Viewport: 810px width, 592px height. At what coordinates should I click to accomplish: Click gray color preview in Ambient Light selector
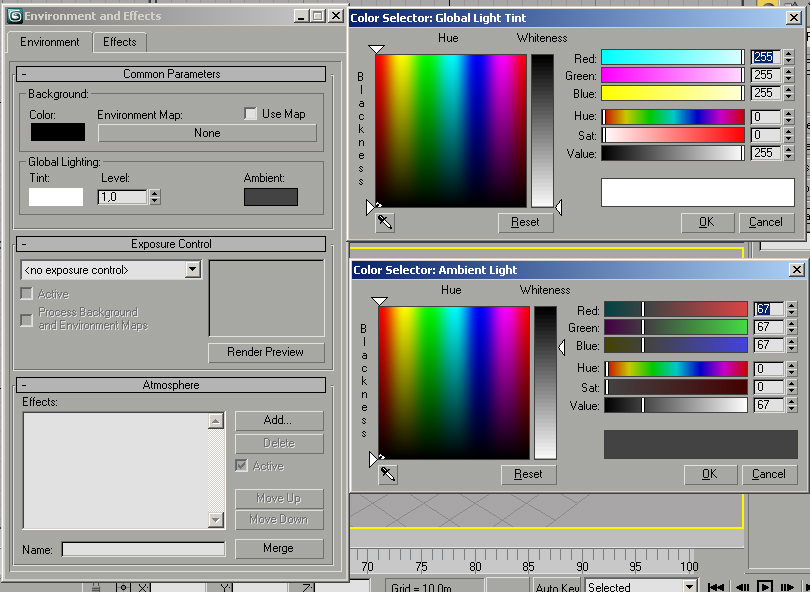point(700,444)
